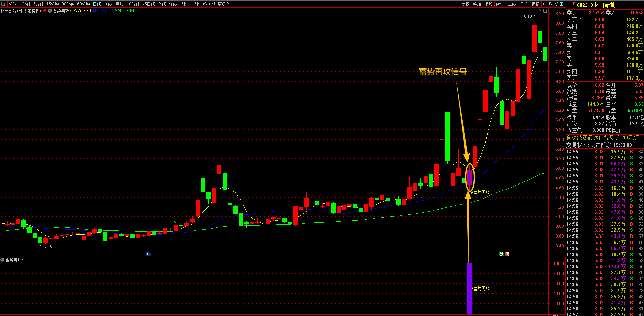Click the 买五 price 5.97
This screenshot has height=316, width=644.
click(600, 78)
